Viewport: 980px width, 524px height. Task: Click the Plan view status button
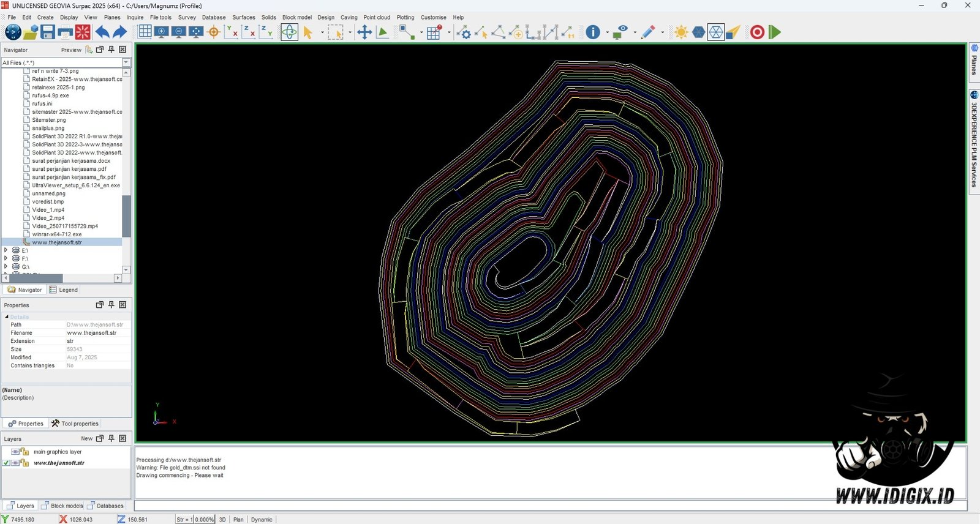[238, 519]
